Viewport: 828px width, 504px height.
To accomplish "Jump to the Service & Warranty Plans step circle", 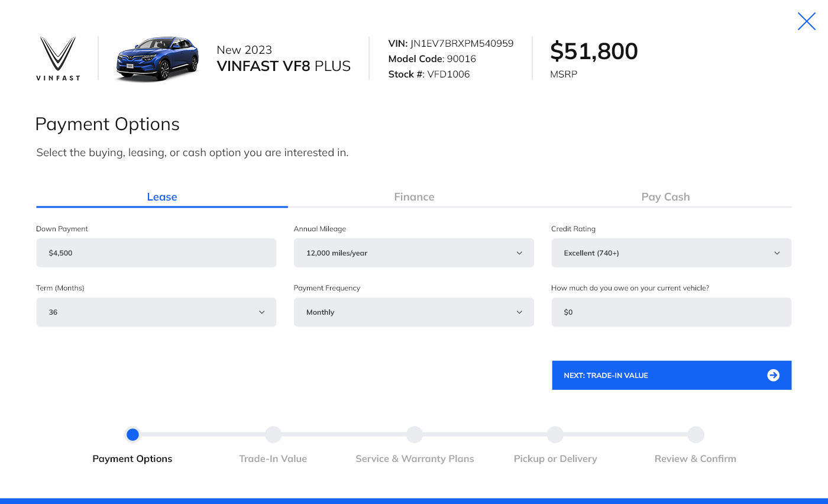I will tap(415, 435).
